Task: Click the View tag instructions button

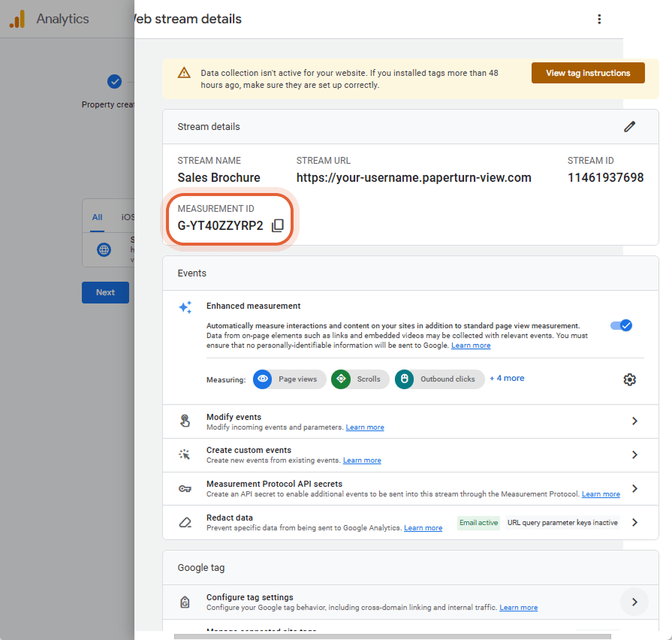Action: click(588, 73)
